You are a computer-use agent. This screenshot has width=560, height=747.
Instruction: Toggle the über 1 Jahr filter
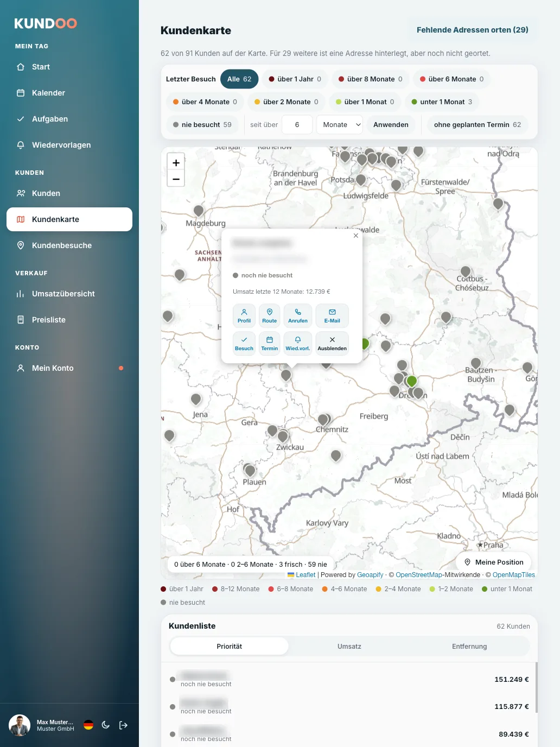coord(295,79)
